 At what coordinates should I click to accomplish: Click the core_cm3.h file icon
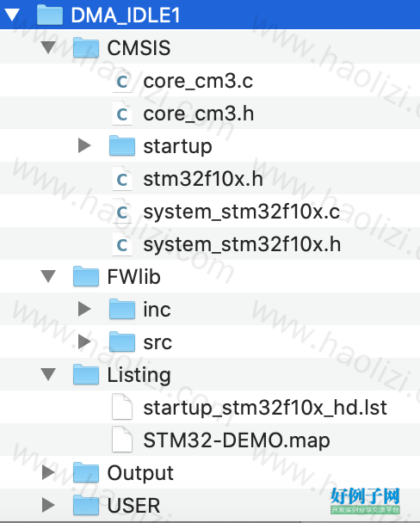pyautogui.click(x=122, y=114)
